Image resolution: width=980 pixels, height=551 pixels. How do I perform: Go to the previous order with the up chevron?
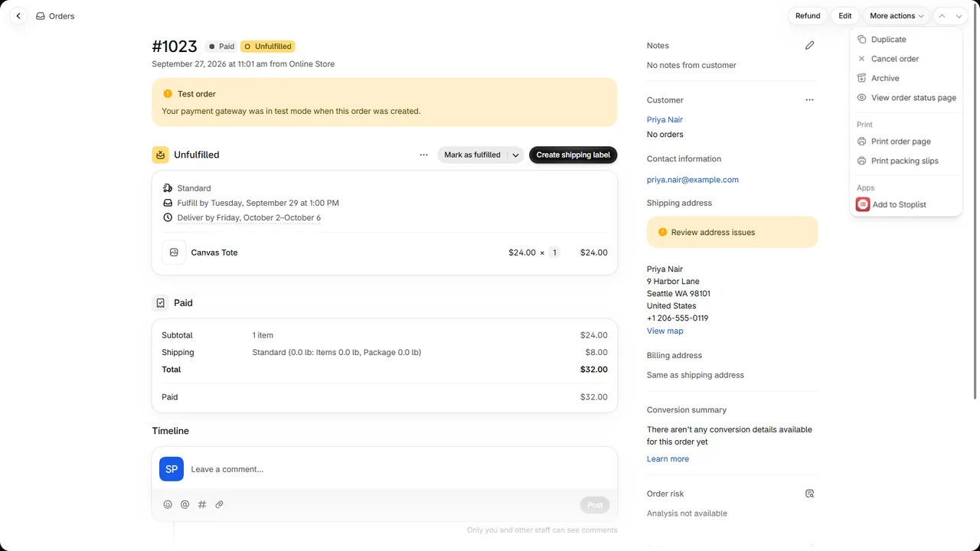[942, 16]
